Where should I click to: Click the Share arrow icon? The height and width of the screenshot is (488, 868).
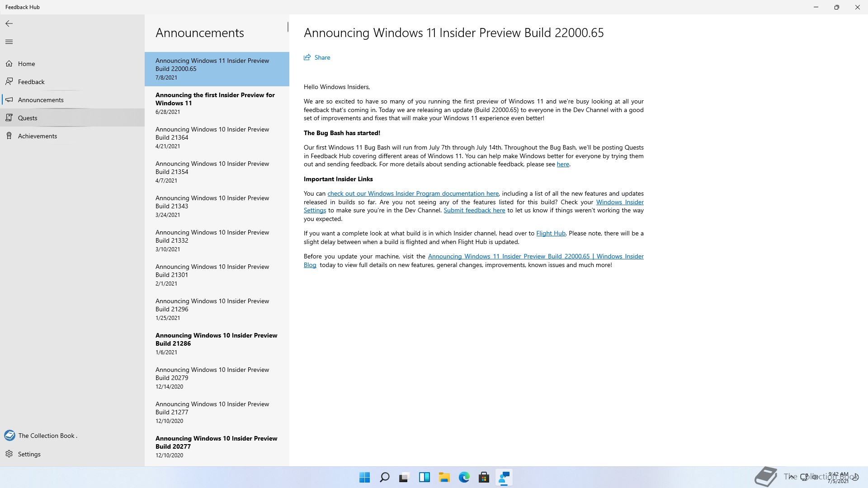(307, 57)
